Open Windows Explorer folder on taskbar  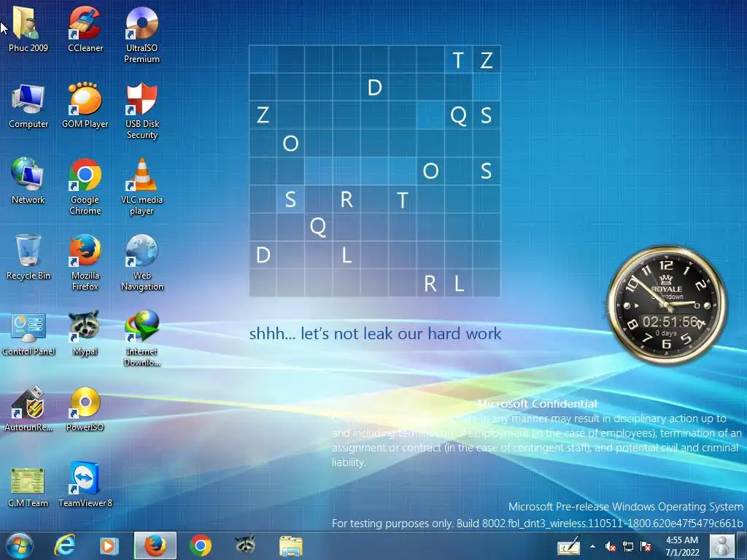(290, 545)
